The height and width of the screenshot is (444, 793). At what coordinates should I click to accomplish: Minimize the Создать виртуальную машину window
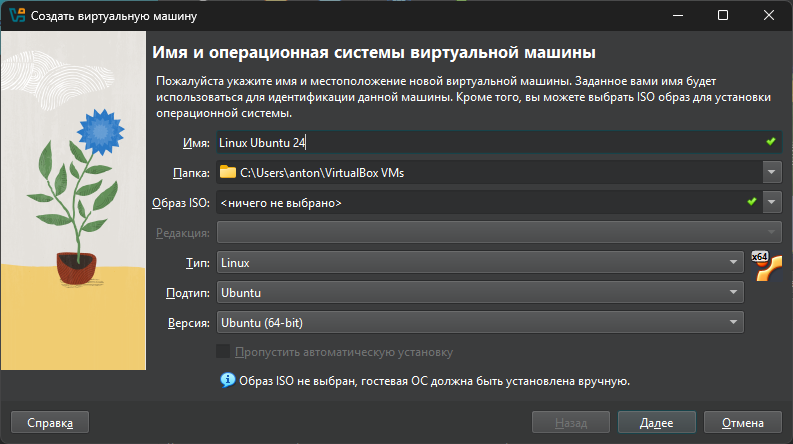[x=678, y=16]
